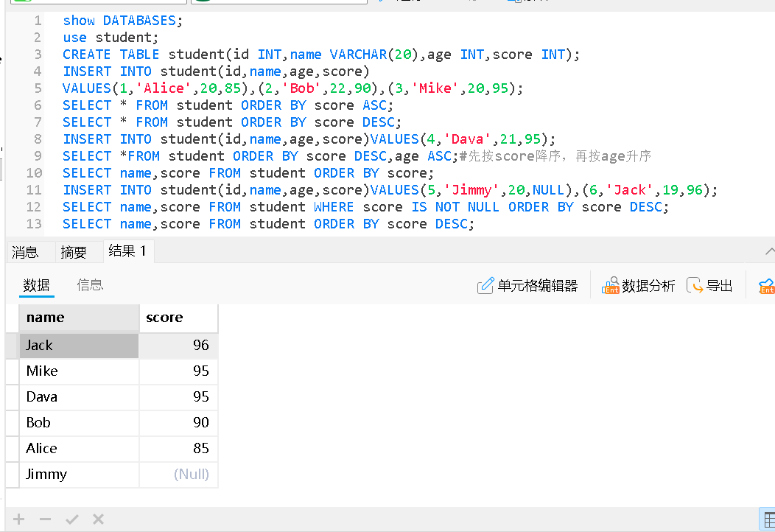The height and width of the screenshot is (532, 775).
Task: Click the score cell 90
Action: [x=178, y=422]
